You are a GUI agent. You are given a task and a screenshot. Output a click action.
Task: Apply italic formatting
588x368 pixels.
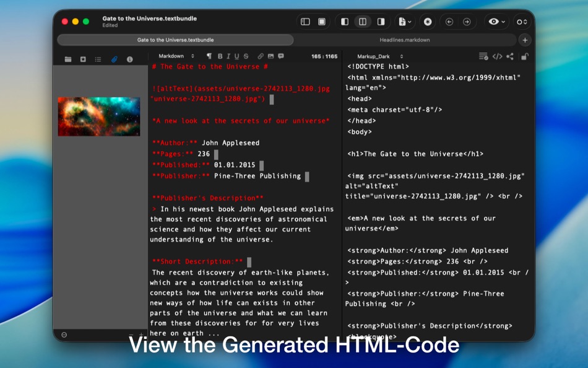228,56
